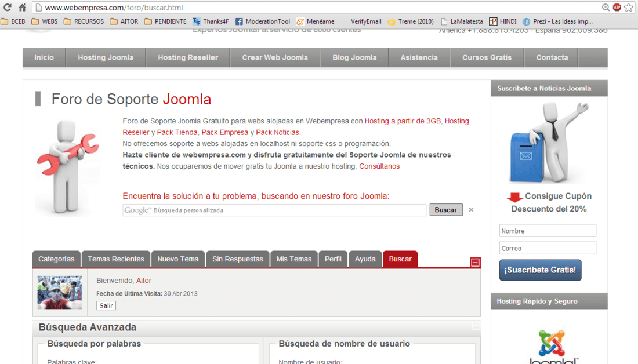Open the Thanks4F bookmark
This screenshot has height=364, width=638.
click(211, 21)
